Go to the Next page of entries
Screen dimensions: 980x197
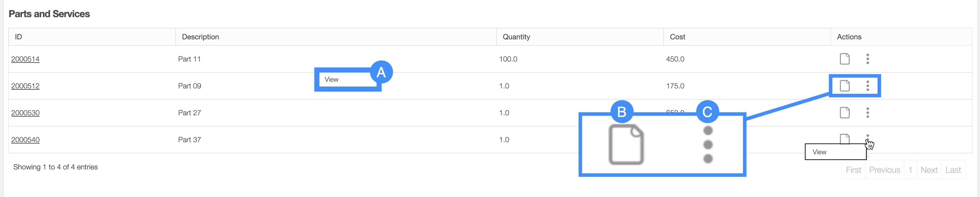929,170
